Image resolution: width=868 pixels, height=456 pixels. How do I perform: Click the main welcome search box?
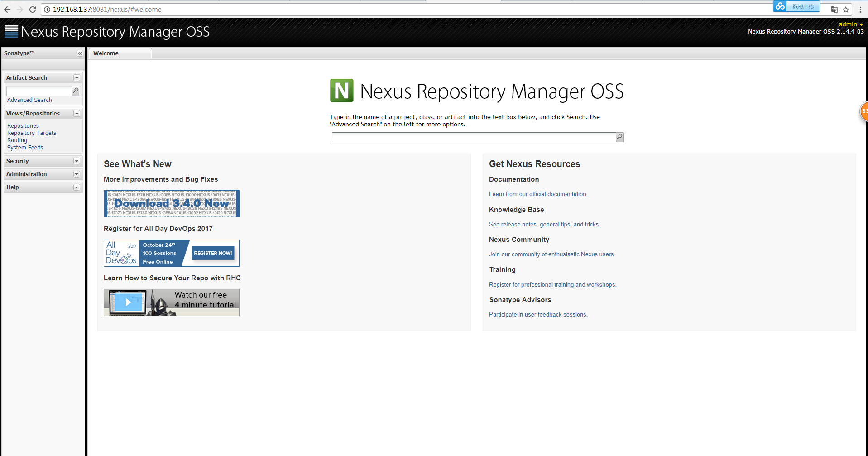(474, 137)
